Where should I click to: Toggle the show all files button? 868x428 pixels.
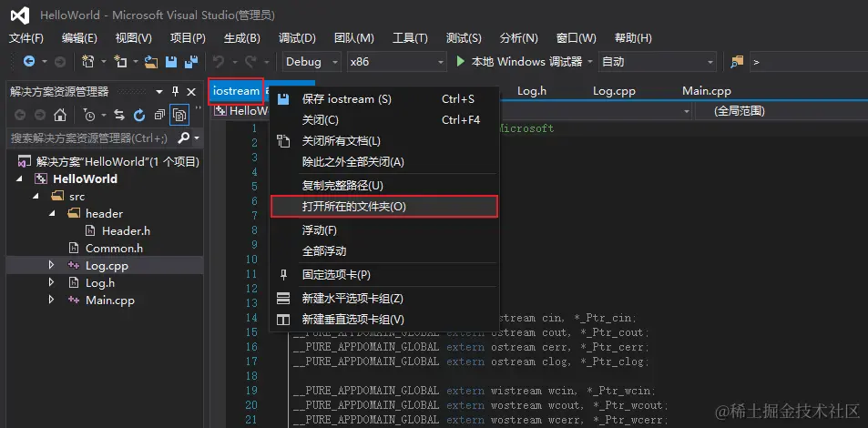click(x=180, y=115)
